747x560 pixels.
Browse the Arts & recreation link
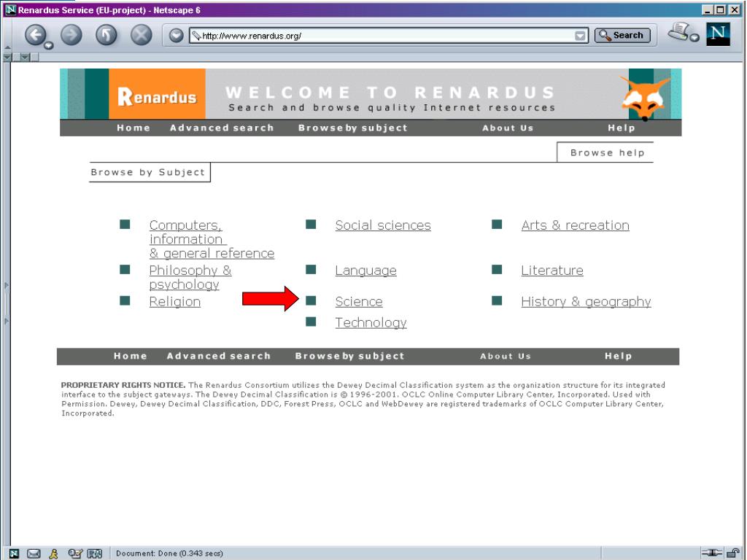point(575,225)
